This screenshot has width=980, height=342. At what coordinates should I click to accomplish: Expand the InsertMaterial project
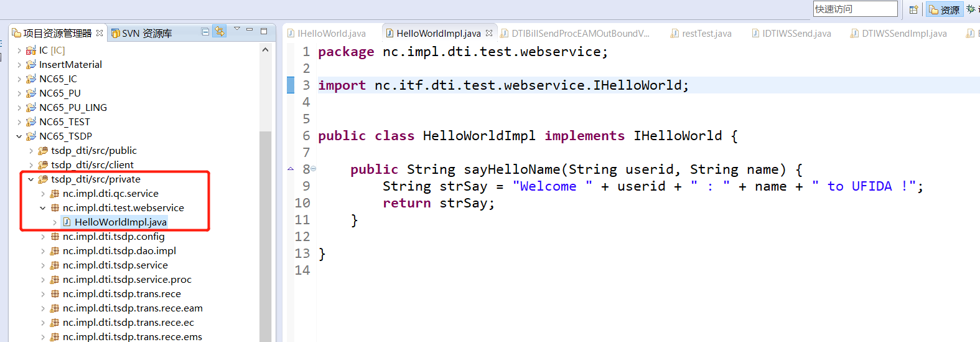pyautogui.click(x=19, y=65)
